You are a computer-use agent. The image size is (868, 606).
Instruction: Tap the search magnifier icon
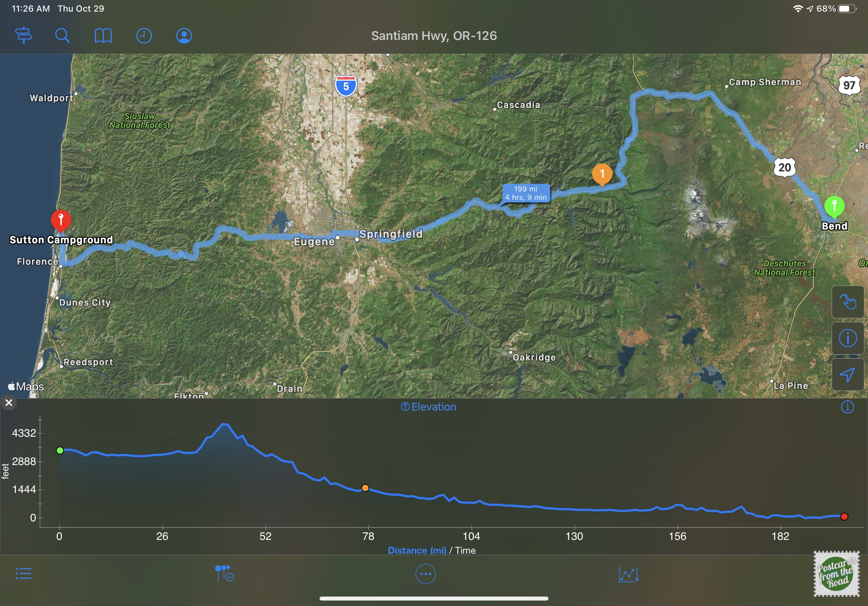click(63, 36)
